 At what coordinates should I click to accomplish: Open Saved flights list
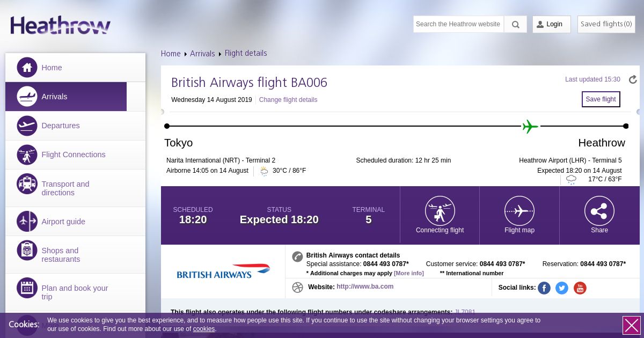pos(606,24)
